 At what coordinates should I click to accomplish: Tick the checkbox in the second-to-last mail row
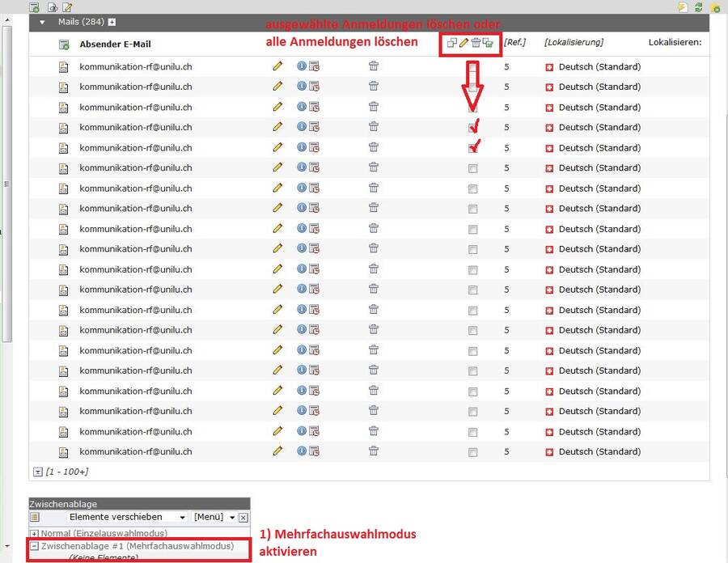(472, 432)
